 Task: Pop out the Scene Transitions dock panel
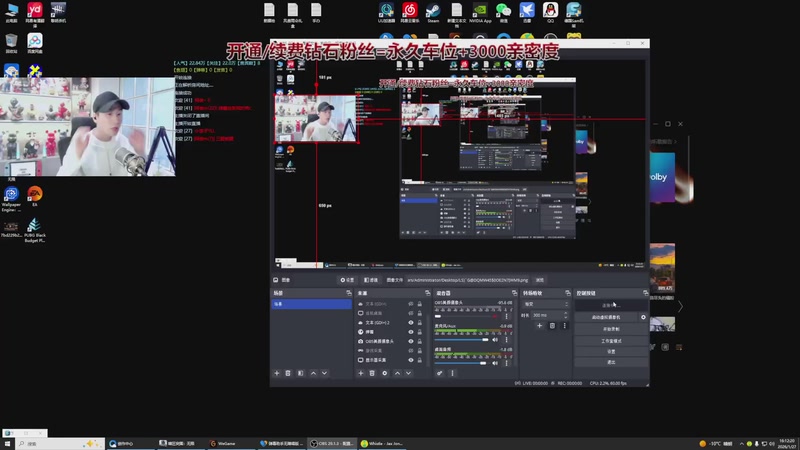[x=568, y=293]
